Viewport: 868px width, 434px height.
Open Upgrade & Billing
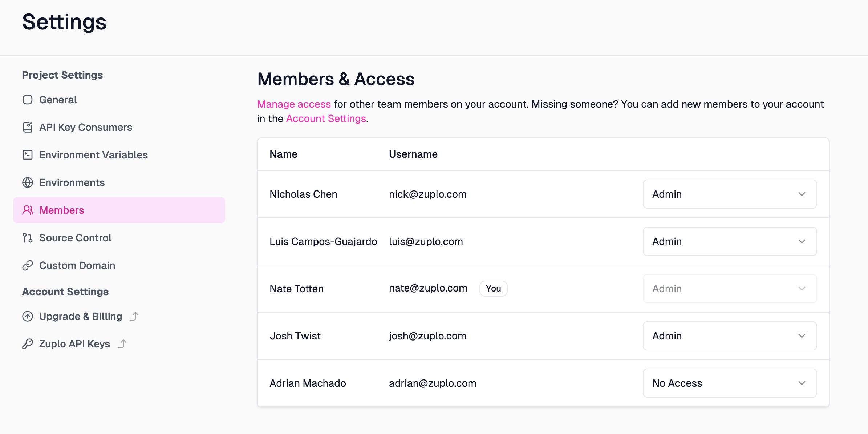pyautogui.click(x=119, y=316)
